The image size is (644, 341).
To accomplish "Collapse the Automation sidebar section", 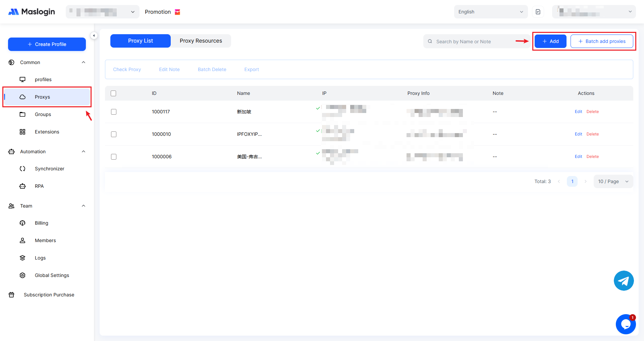I will click(x=84, y=152).
